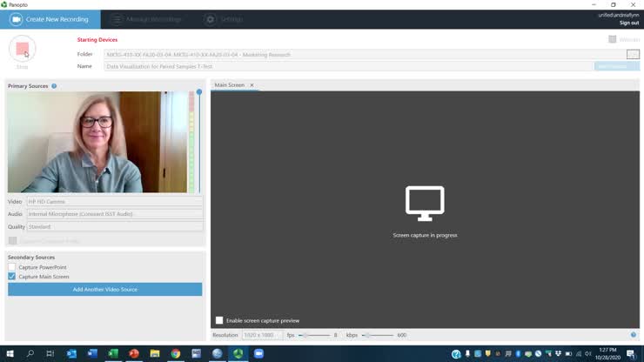
Task: Enable screen capture preview checkbox
Action: tap(219, 320)
